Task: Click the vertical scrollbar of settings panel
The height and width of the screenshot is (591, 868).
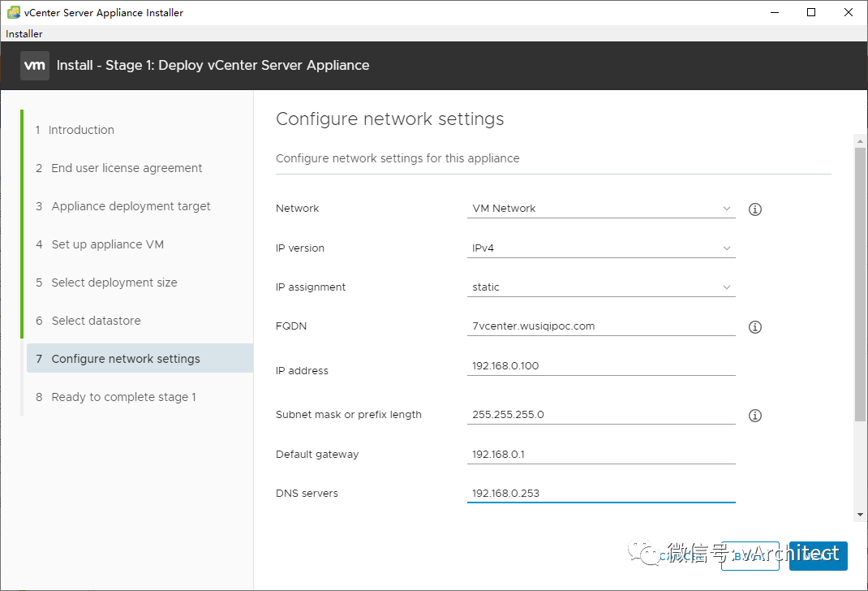Action: click(859, 284)
